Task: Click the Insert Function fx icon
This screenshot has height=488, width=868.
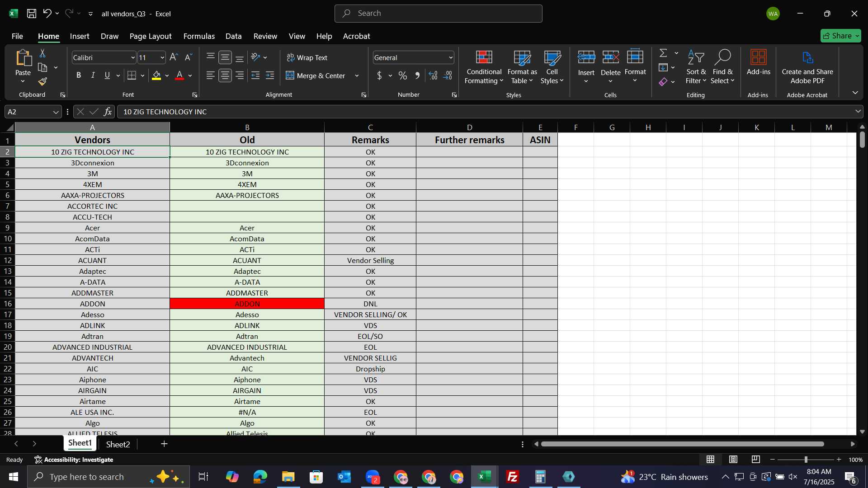Action: pyautogui.click(x=108, y=112)
